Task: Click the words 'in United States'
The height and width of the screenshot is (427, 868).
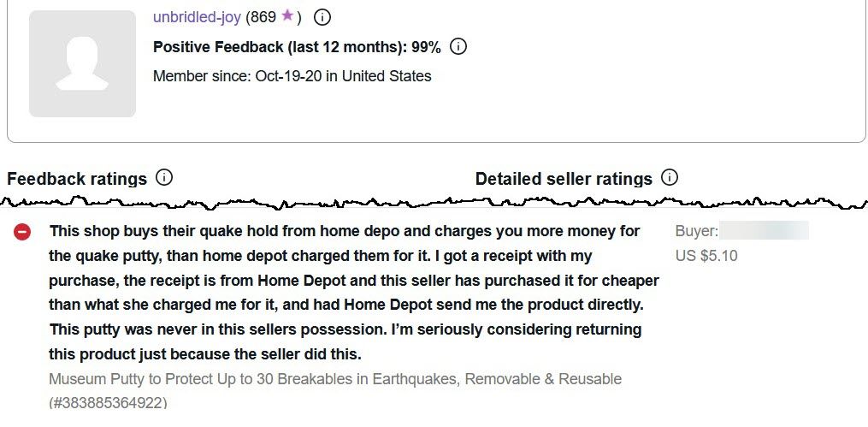Action: point(387,76)
